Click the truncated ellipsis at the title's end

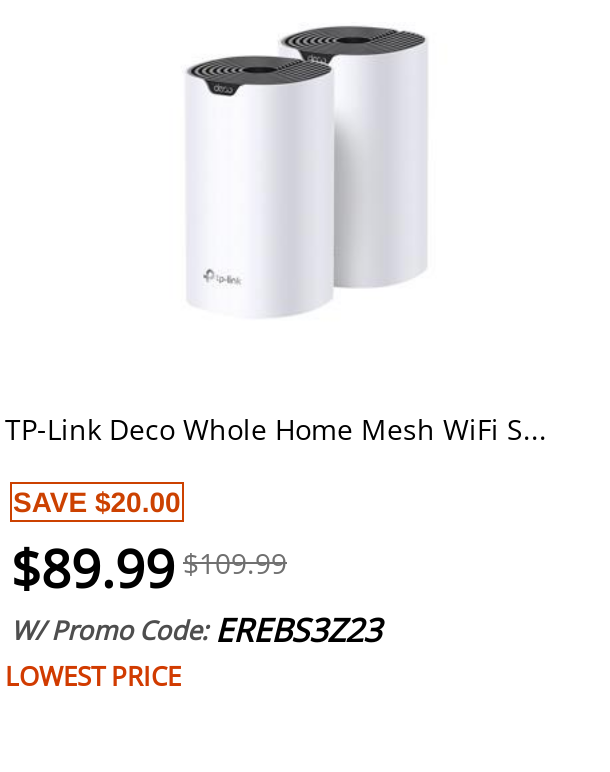535,438
